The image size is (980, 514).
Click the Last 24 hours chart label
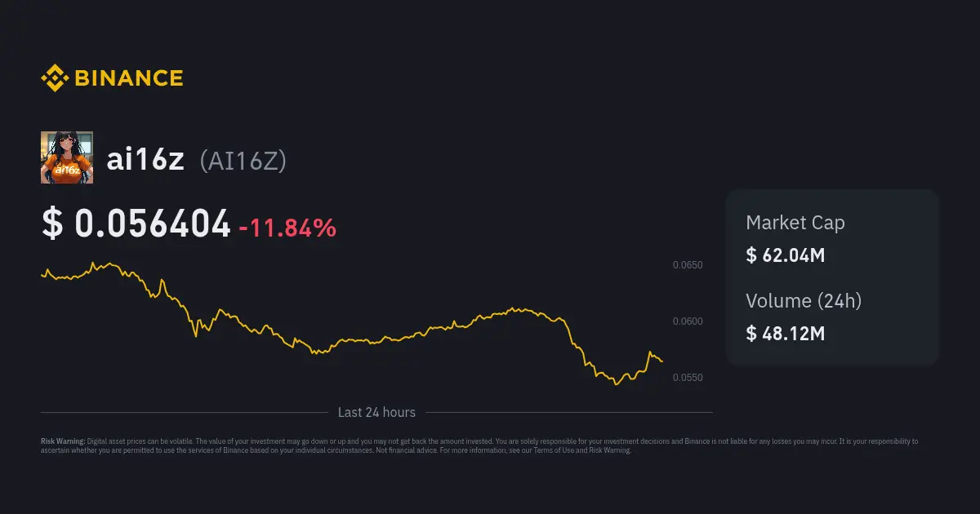(x=376, y=413)
